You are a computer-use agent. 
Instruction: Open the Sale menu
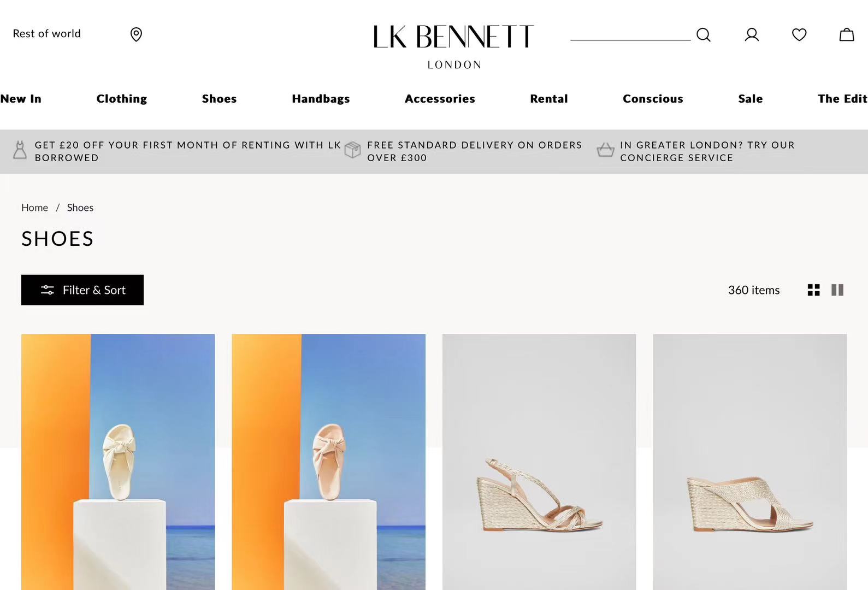751,99
